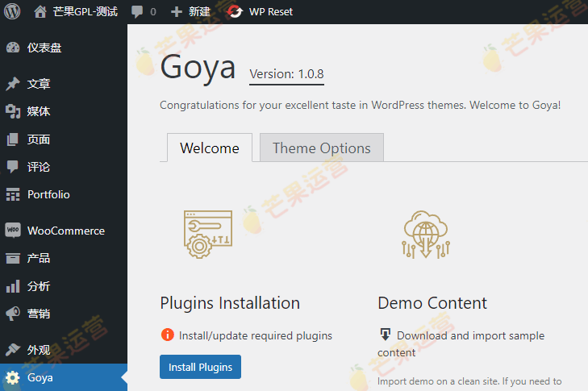Click the Demo Content heading
Screen dimensions: 588x391
click(432, 303)
